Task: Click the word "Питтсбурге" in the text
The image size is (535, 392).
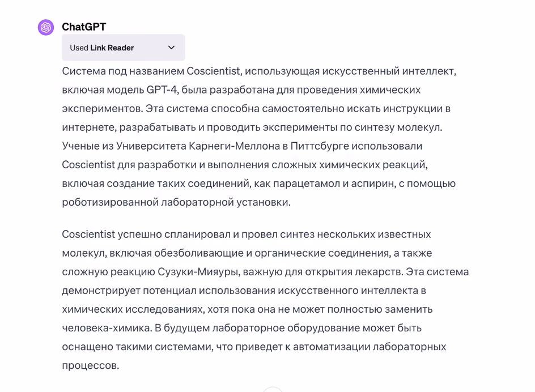Action: (x=319, y=146)
